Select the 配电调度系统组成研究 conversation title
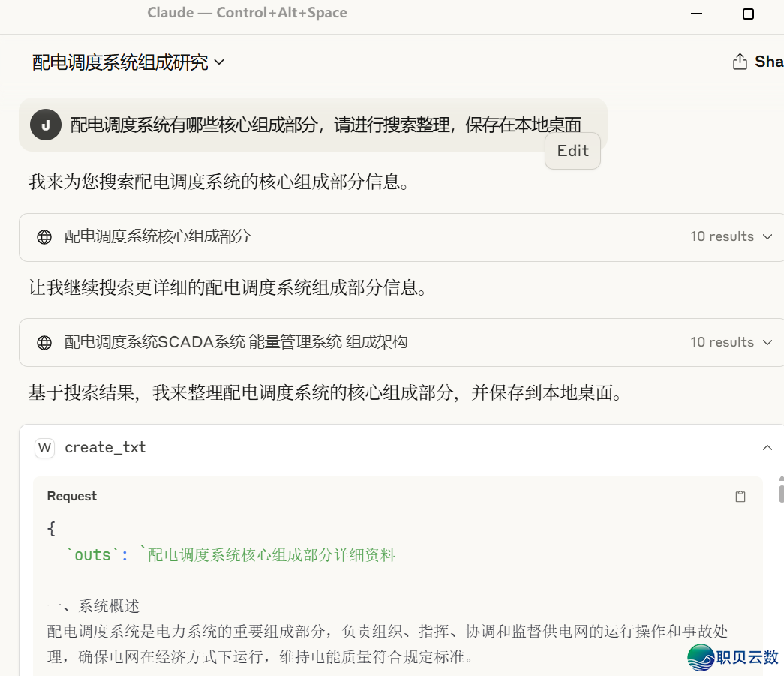784x676 pixels. click(x=120, y=62)
